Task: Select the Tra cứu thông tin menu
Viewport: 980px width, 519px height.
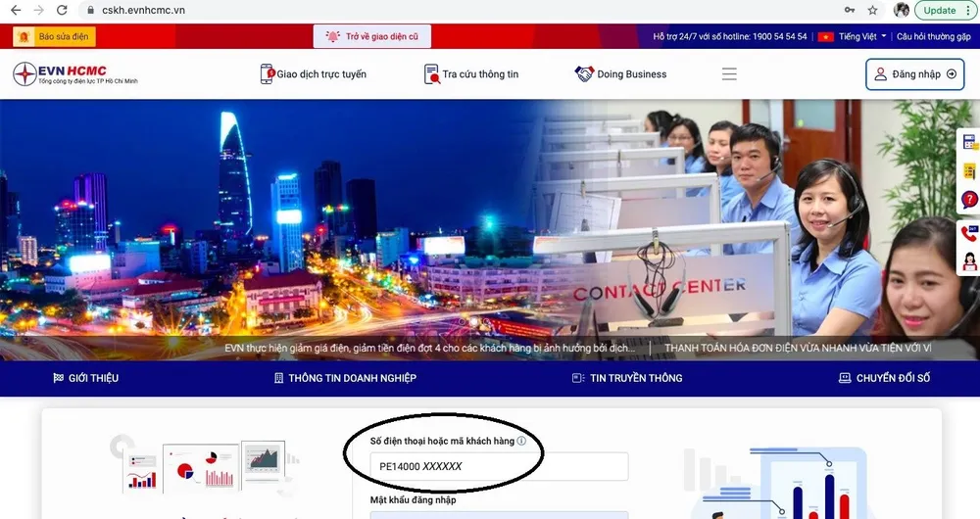Action: pos(470,74)
